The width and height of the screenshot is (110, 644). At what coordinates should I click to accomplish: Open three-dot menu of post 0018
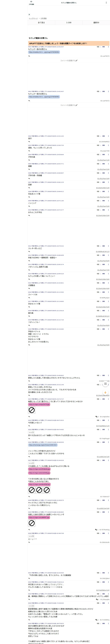108,311
